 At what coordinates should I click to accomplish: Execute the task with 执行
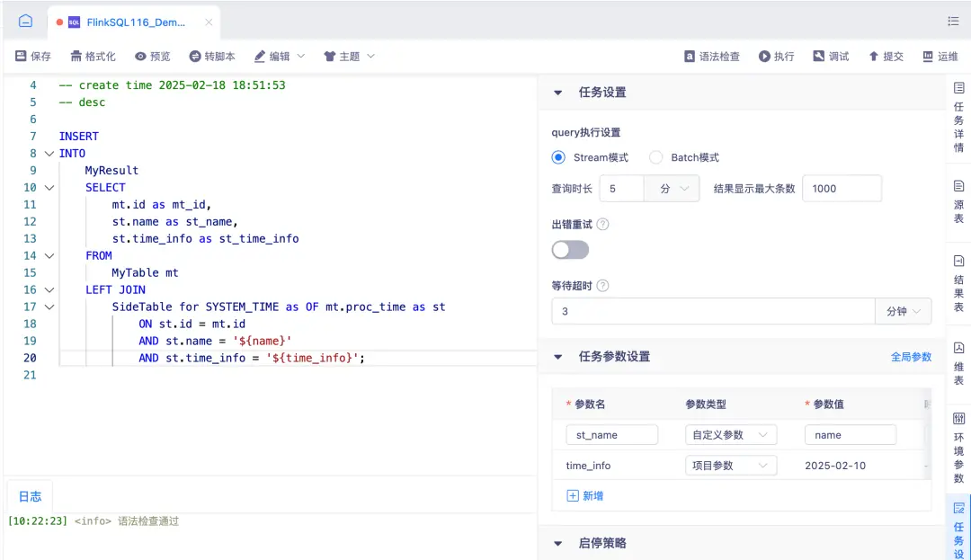pos(777,57)
